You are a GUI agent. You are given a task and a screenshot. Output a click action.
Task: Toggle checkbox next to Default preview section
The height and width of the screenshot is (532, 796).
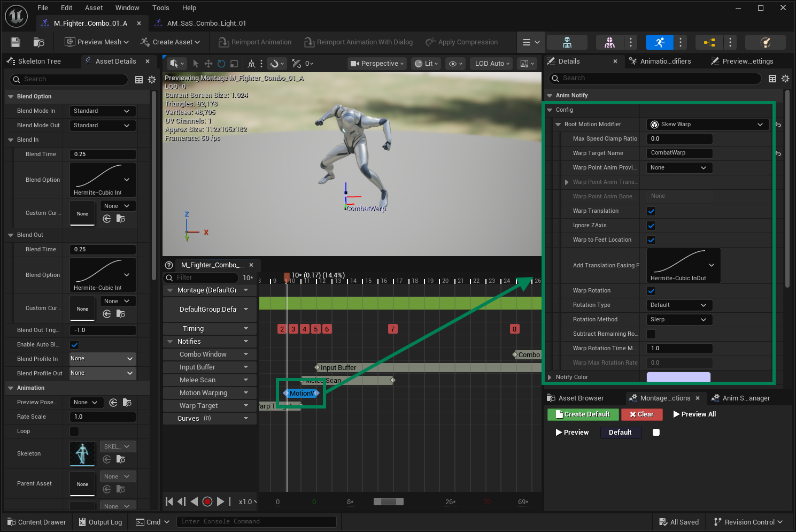[656, 433]
